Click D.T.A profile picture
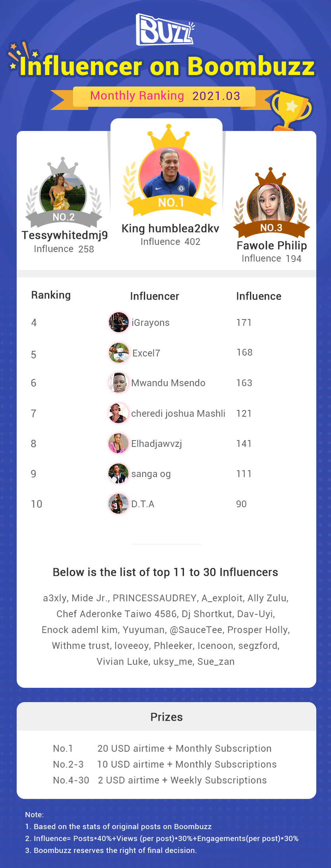The height and width of the screenshot is (868, 331). 118,504
